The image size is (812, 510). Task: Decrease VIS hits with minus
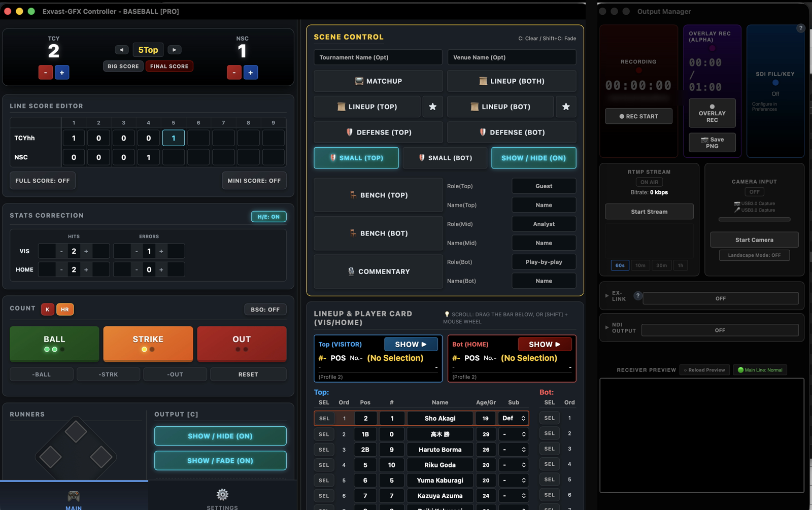pos(61,251)
